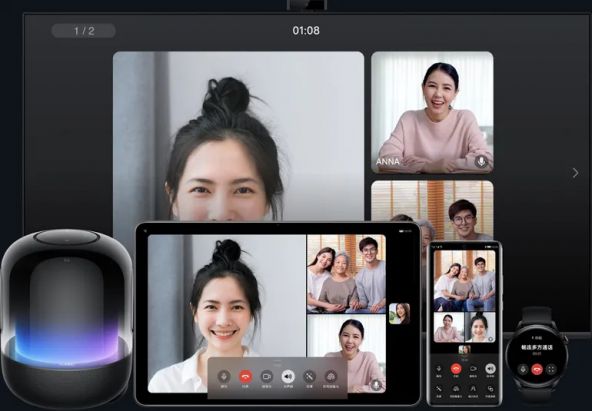
Task: Open the four-dot grid menu on the smartwatch
Action: coord(551,369)
